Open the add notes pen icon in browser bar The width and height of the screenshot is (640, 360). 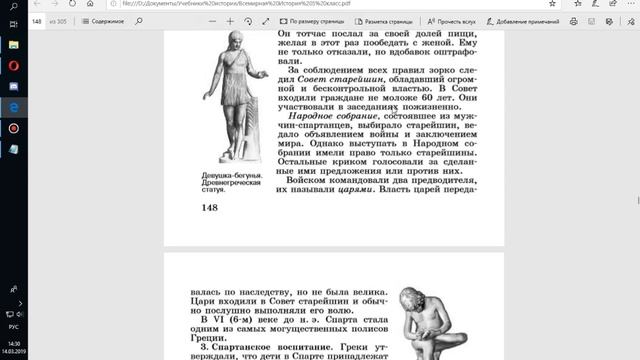(595, 4)
